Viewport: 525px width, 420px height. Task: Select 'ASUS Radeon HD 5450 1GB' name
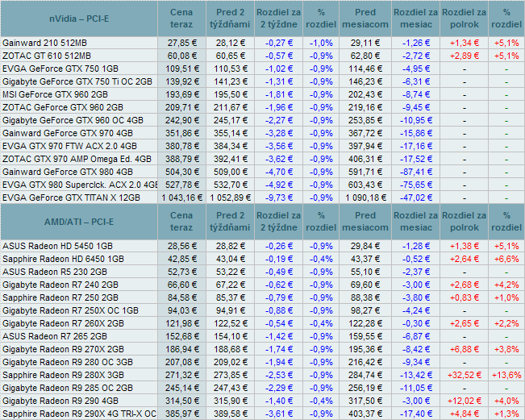point(57,247)
